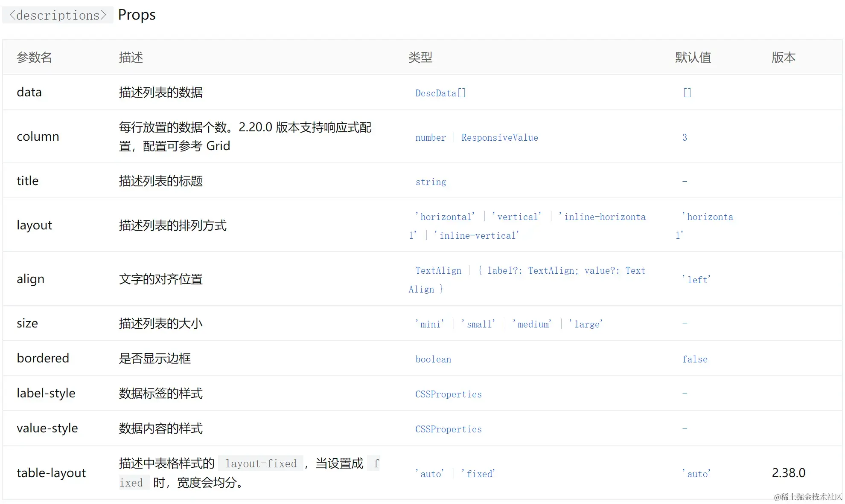The width and height of the screenshot is (845, 504).
Task: Click CSSProperties type in value-style row
Action: click(448, 429)
